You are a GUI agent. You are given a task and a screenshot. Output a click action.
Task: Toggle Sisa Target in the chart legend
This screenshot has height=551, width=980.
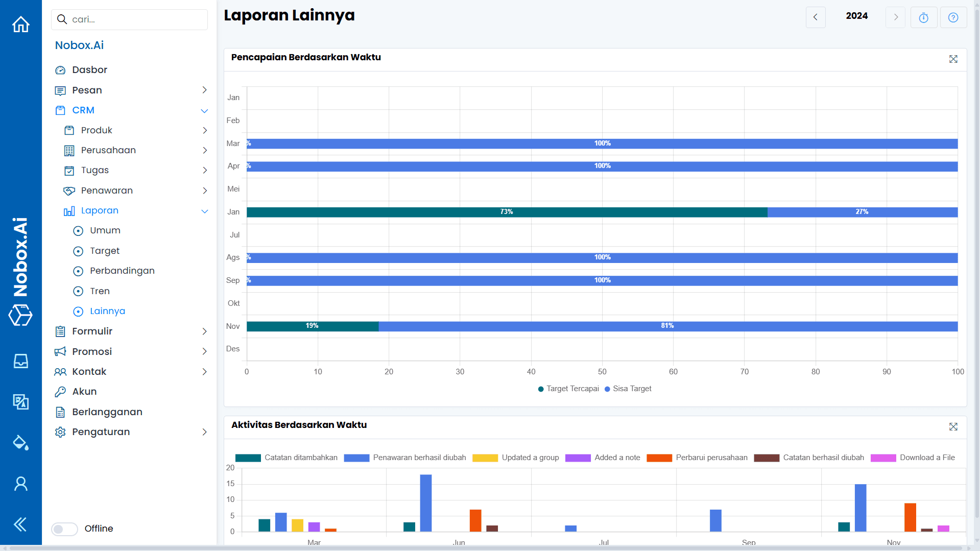(628, 389)
